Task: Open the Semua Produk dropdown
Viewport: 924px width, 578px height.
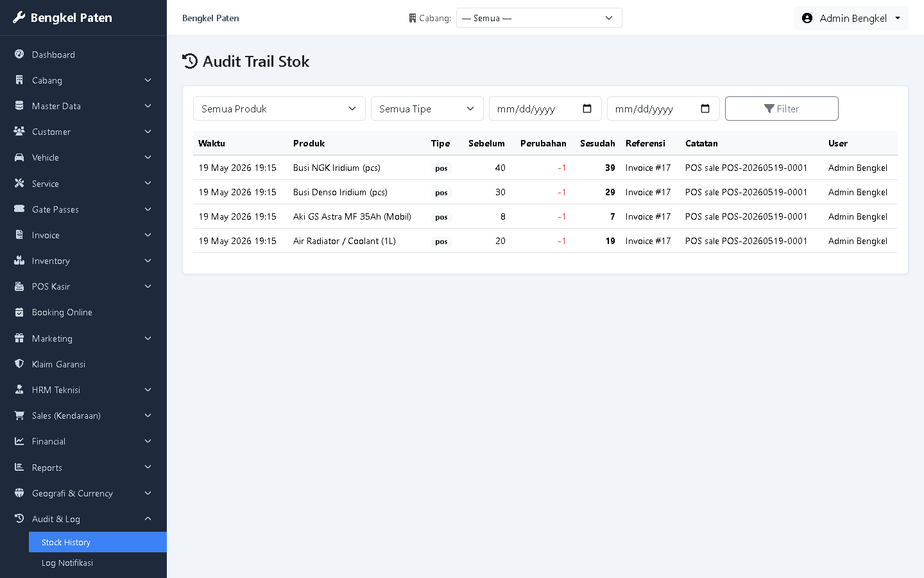Action: (279, 109)
